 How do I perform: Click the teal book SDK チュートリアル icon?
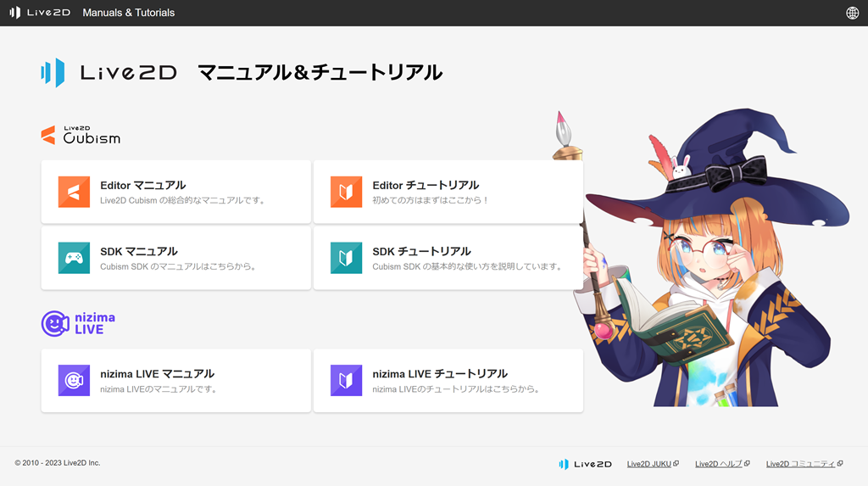tap(346, 258)
